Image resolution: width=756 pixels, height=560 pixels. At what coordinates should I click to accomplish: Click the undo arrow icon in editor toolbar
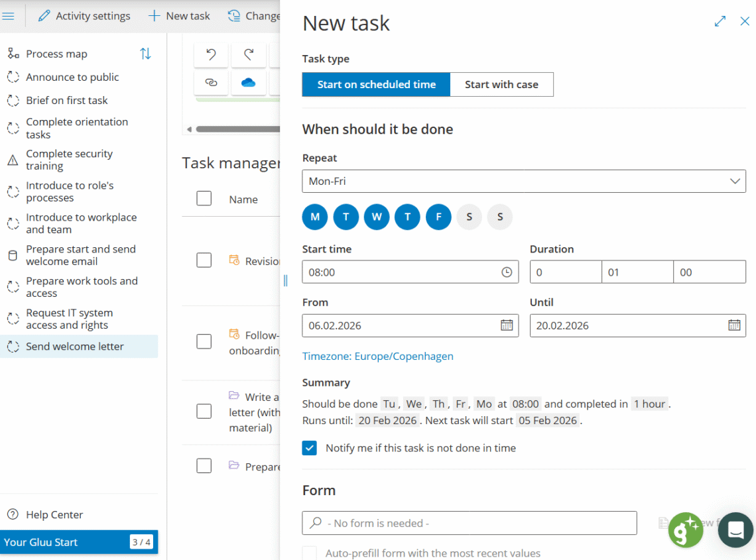tap(211, 55)
